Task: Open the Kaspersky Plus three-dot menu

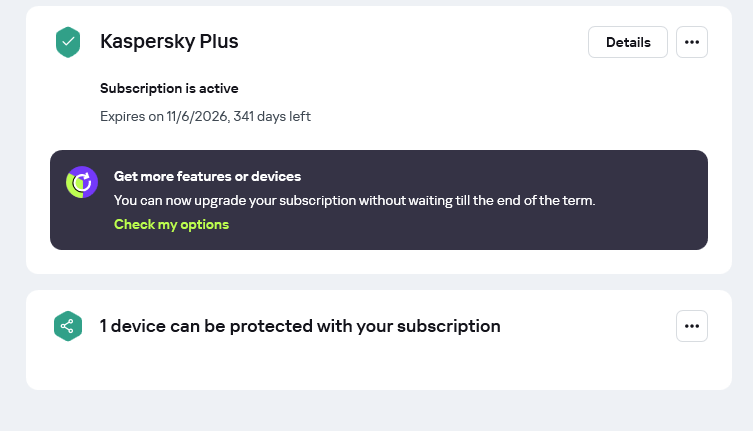Action: (x=692, y=42)
